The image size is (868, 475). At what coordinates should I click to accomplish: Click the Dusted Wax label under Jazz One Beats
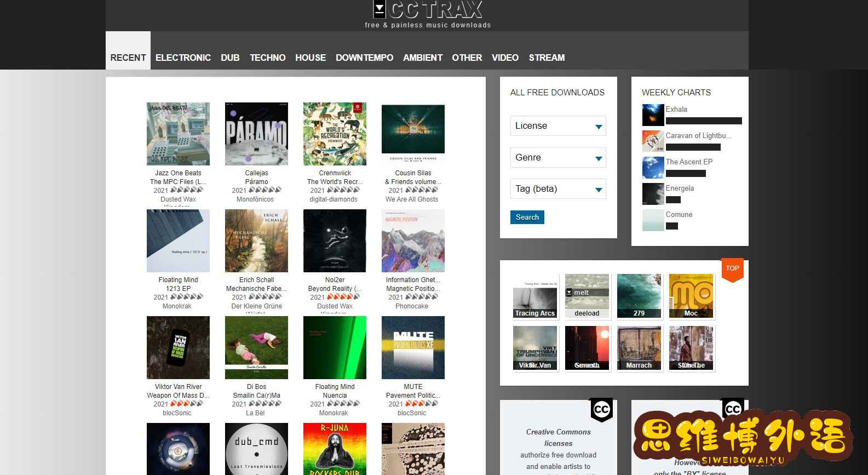click(178, 199)
